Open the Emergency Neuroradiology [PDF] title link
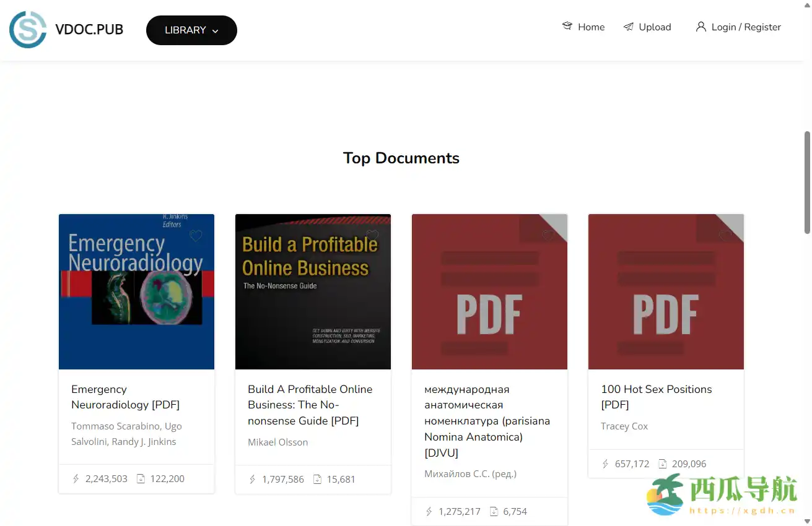Image resolution: width=812 pixels, height=526 pixels. coord(125,397)
